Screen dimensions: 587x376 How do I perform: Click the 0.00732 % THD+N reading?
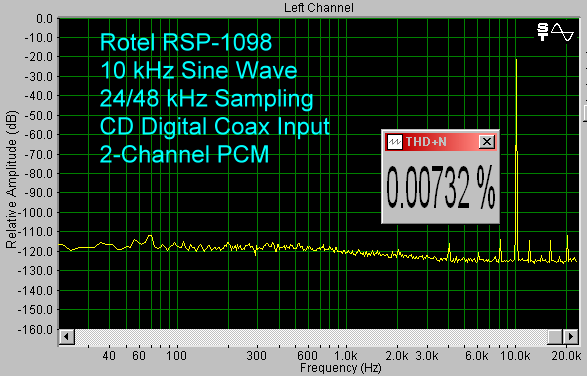(441, 187)
